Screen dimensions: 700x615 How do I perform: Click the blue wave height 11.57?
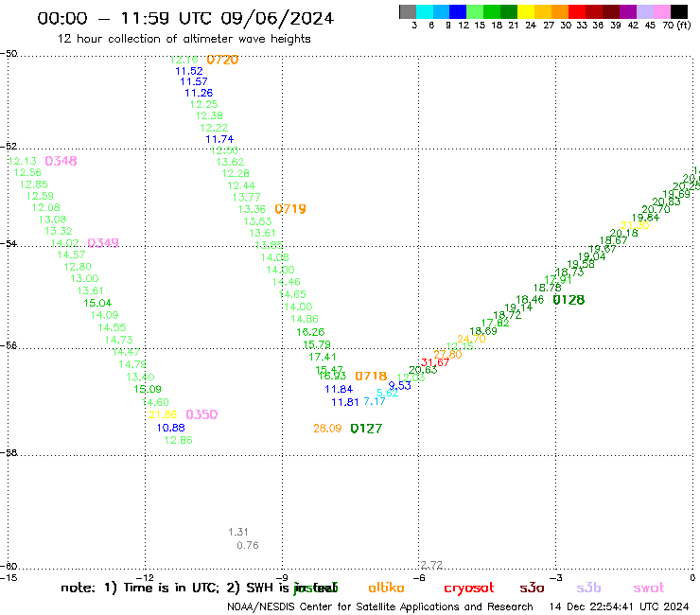(x=194, y=81)
